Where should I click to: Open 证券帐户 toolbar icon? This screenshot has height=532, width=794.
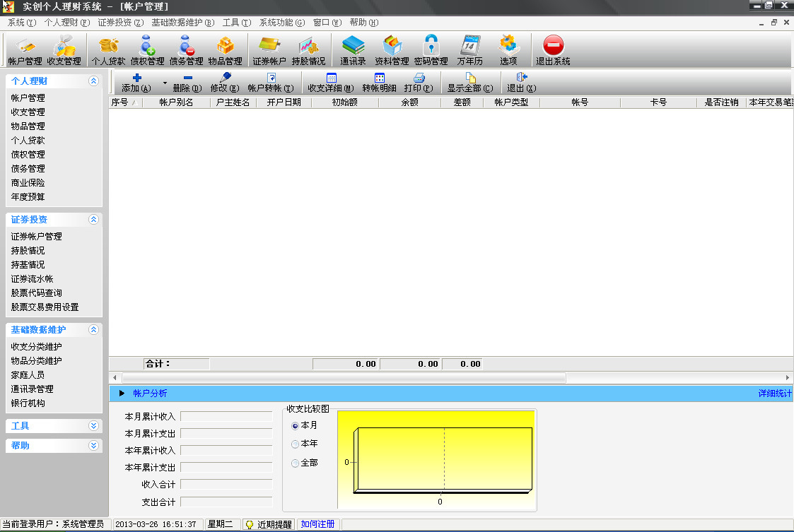click(x=269, y=50)
